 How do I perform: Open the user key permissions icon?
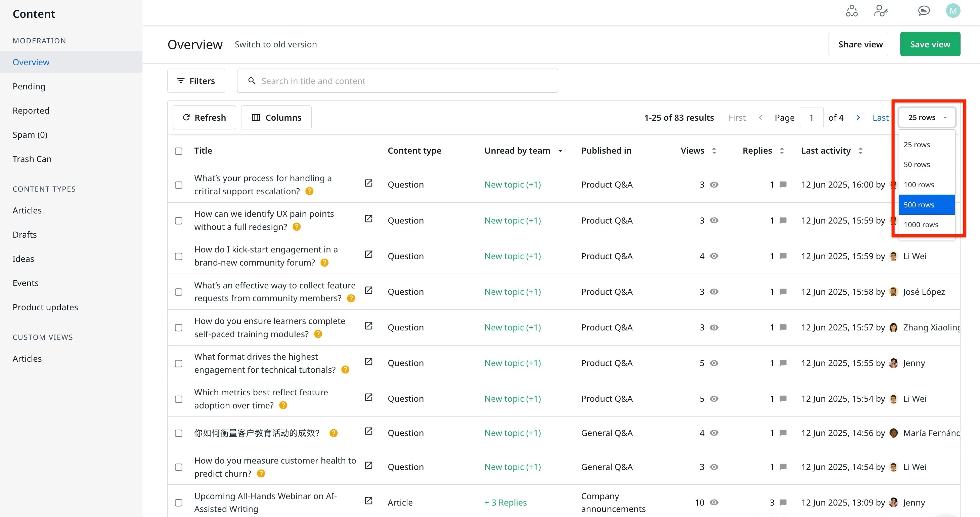pos(881,11)
